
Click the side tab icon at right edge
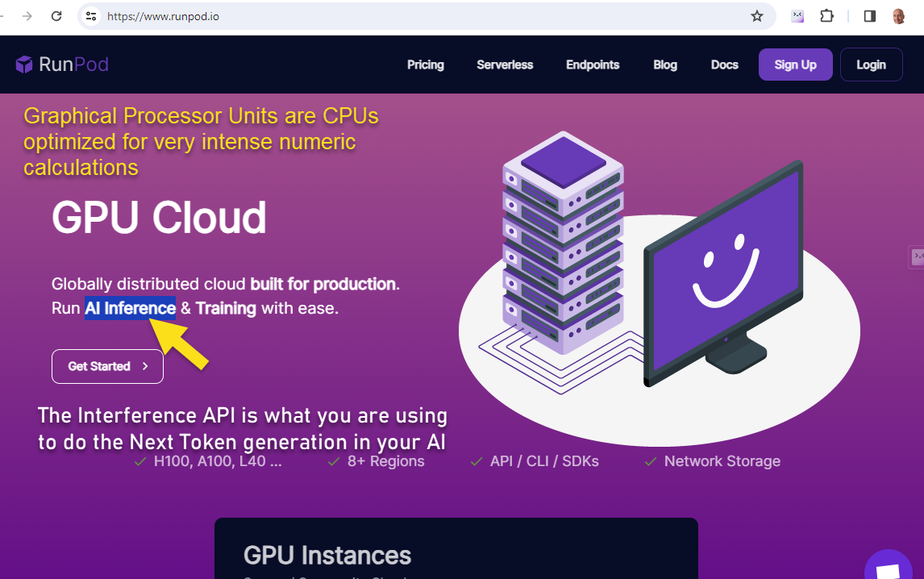pyautogui.click(x=917, y=256)
